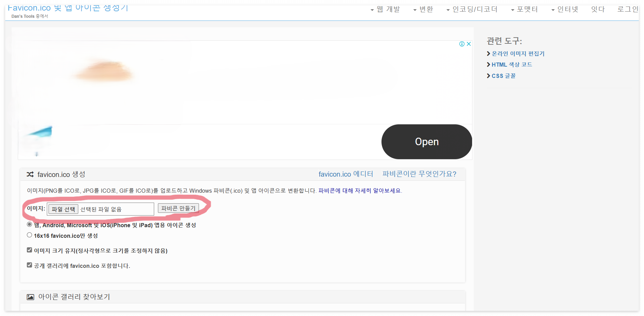Image resolution: width=644 pixels, height=316 pixels.
Task: Open the 웹 개발 dropdown menu
Action: coord(385,9)
